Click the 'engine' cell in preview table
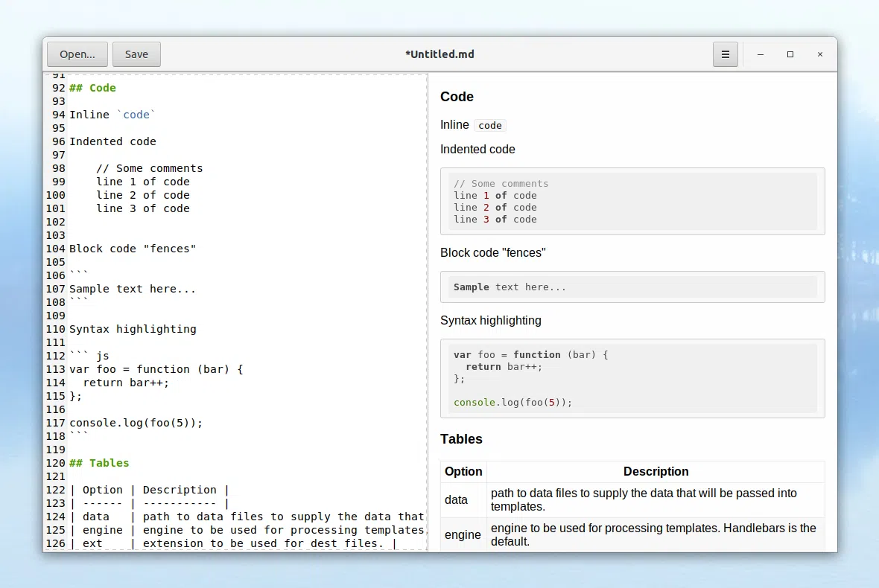Image resolution: width=879 pixels, height=588 pixels. (463, 535)
